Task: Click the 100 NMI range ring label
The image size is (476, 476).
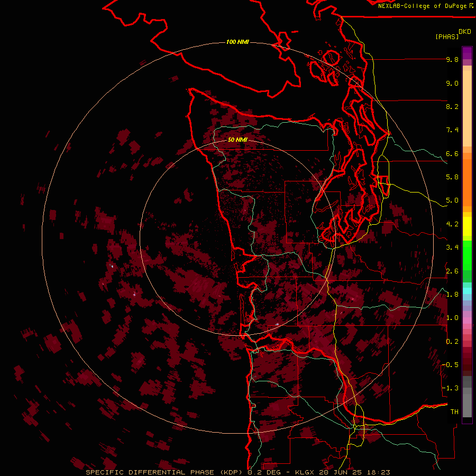Action: pyautogui.click(x=237, y=42)
